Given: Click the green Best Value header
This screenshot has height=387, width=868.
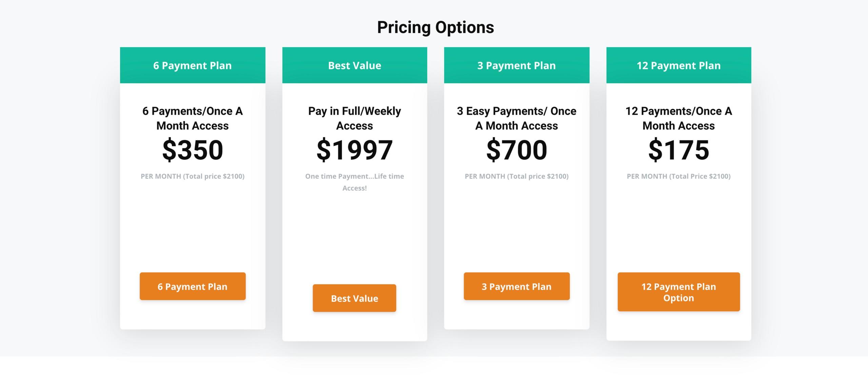Looking at the screenshot, I should tap(355, 65).
